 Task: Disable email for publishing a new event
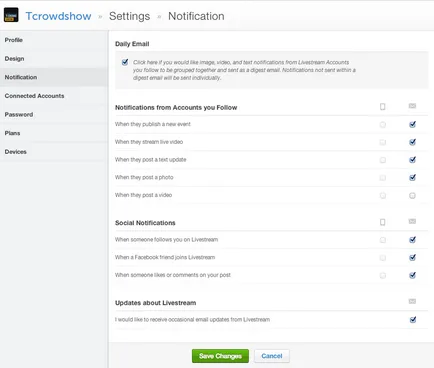pos(413,124)
